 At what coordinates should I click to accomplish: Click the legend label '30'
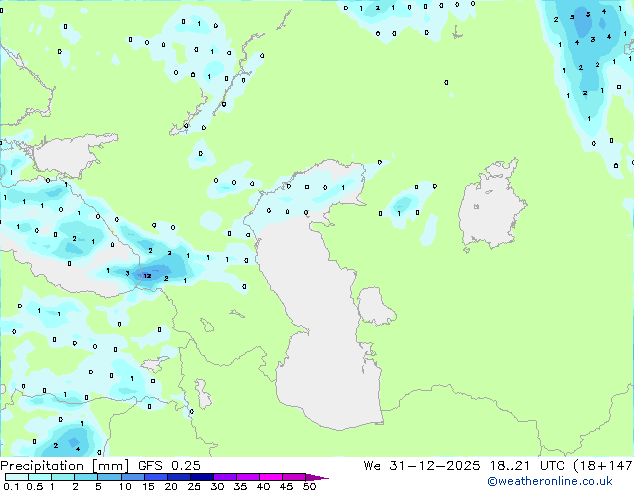pyautogui.click(x=217, y=486)
